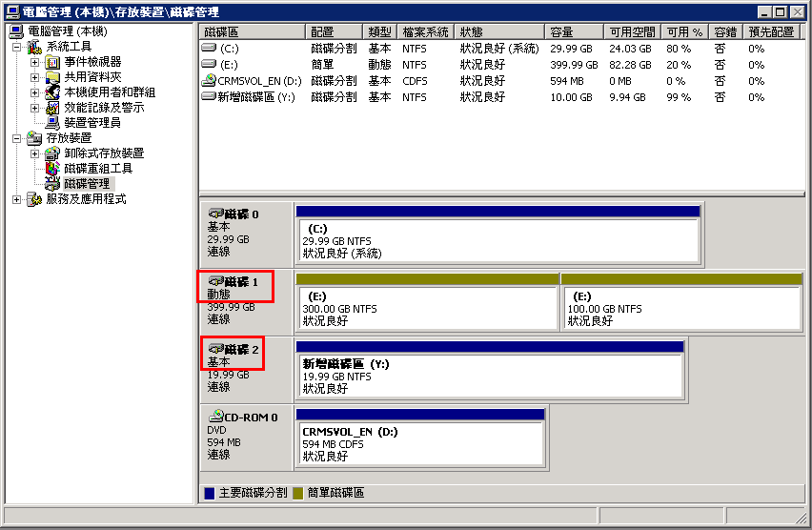Select the 裝置管理員 tree item label
Screen dimensions: 812x530
click(x=92, y=123)
